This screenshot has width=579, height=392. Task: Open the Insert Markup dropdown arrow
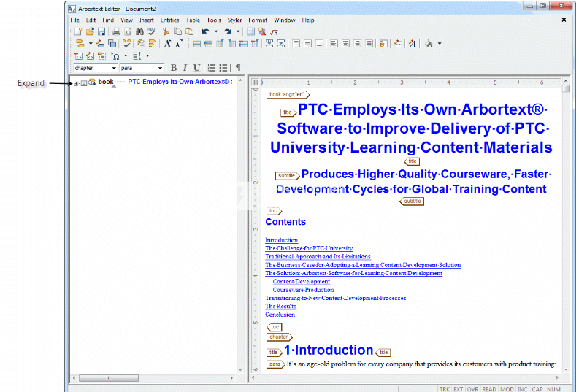point(91,44)
